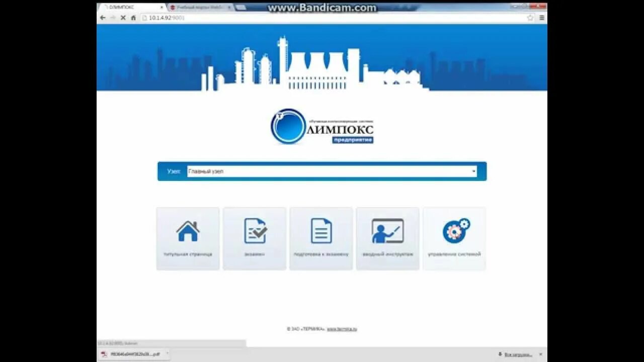644x362 pixels.
Task: Stop page loading with the X button
Action: tap(123, 18)
